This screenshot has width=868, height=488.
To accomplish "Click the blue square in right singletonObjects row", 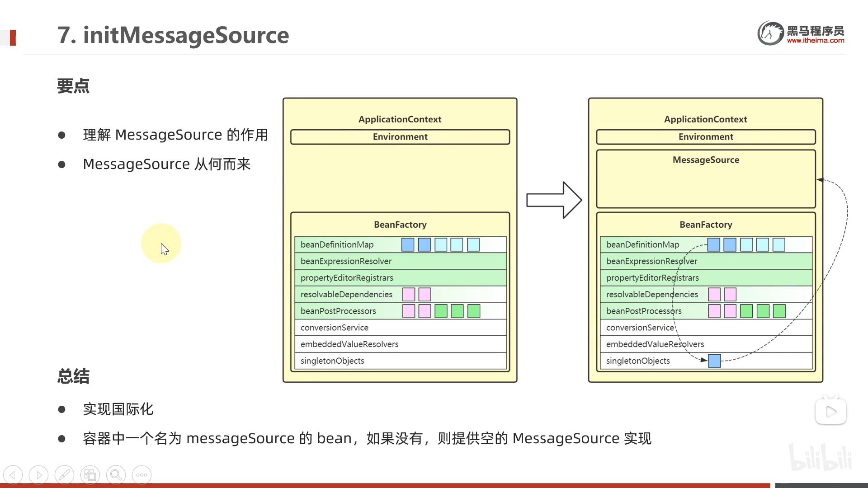I will [714, 361].
